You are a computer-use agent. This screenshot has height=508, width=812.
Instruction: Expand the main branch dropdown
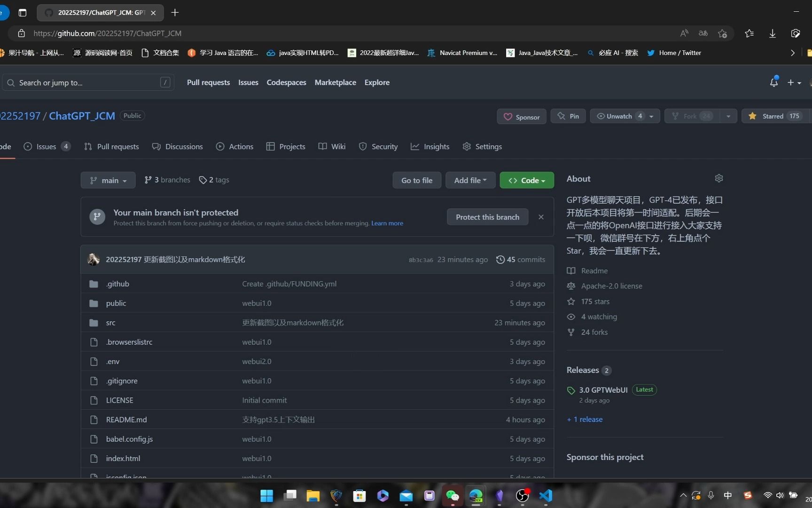(x=108, y=180)
